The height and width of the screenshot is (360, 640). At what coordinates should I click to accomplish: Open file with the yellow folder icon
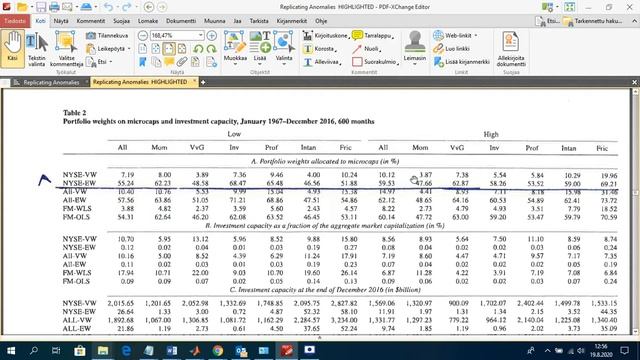click(22, 7)
